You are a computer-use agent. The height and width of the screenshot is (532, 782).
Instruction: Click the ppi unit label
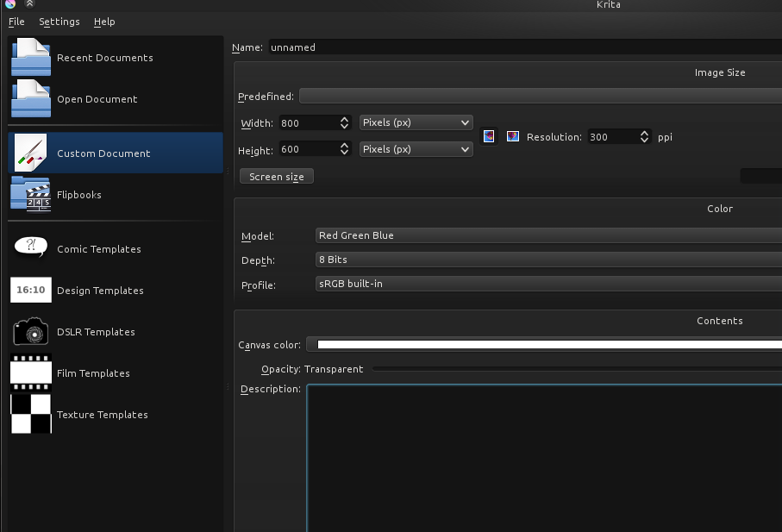(665, 137)
